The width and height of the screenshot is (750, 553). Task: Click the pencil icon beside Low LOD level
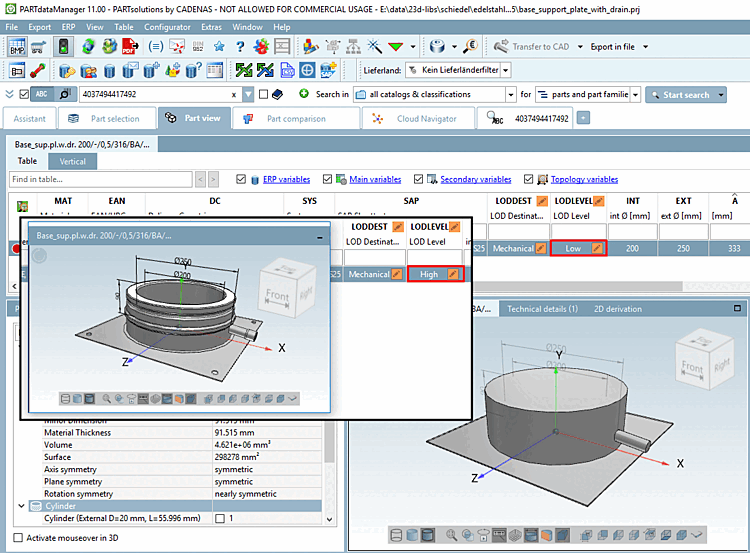point(597,247)
